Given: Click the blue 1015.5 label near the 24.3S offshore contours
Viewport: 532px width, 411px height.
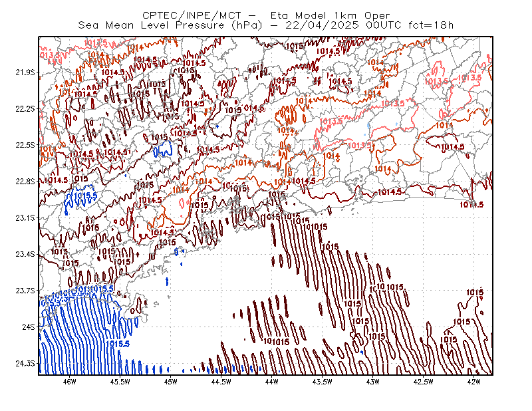Looking at the screenshot, I should click(118, 344).
